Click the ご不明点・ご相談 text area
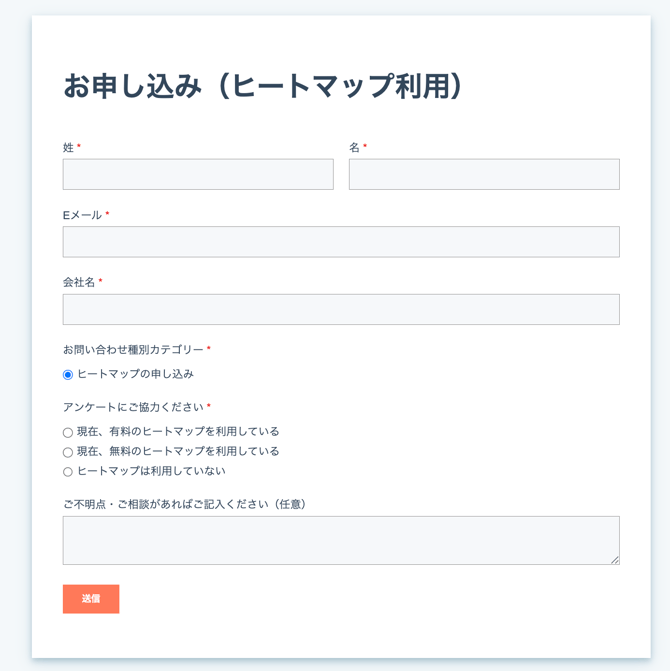The image size is (670, 671). 341,540
